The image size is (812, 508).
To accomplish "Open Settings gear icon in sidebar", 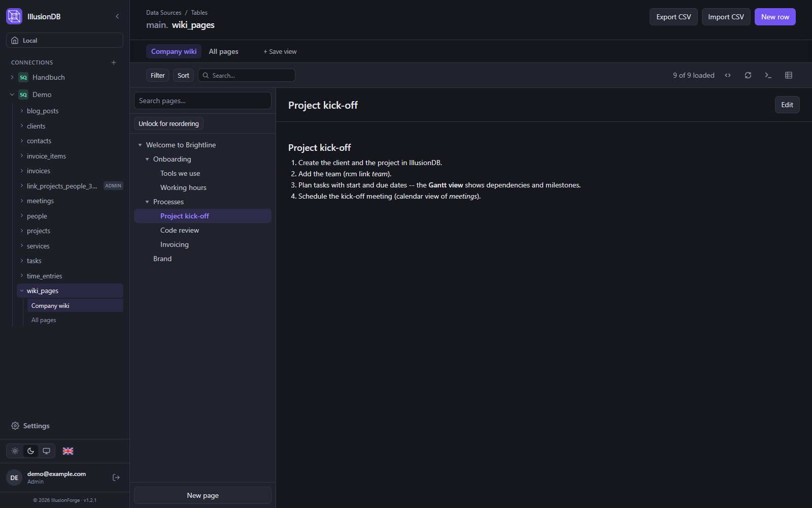I will point(15,426).
